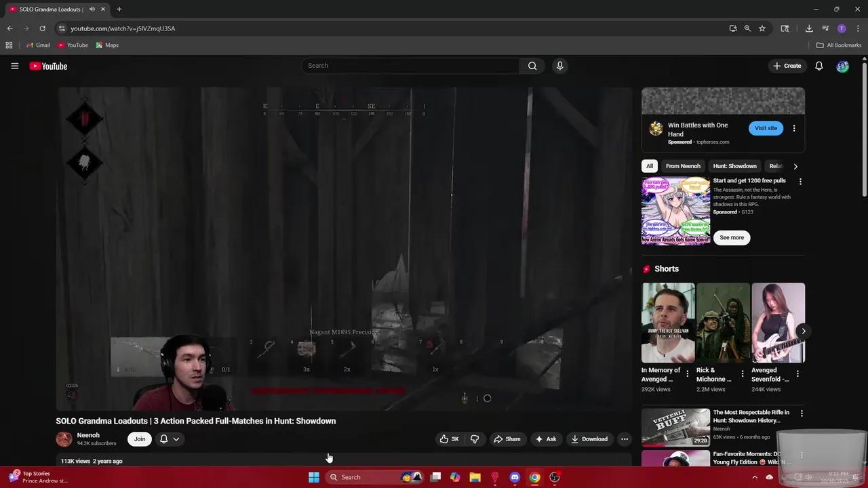Open the YouTube account avatar menu

point(842,66)
